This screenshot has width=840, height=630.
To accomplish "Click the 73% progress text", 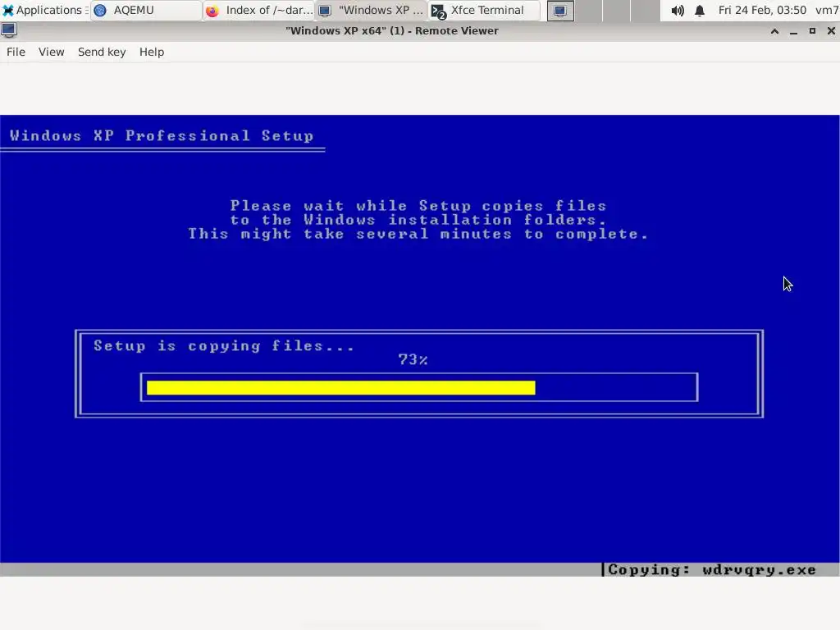I will point(413,359).
